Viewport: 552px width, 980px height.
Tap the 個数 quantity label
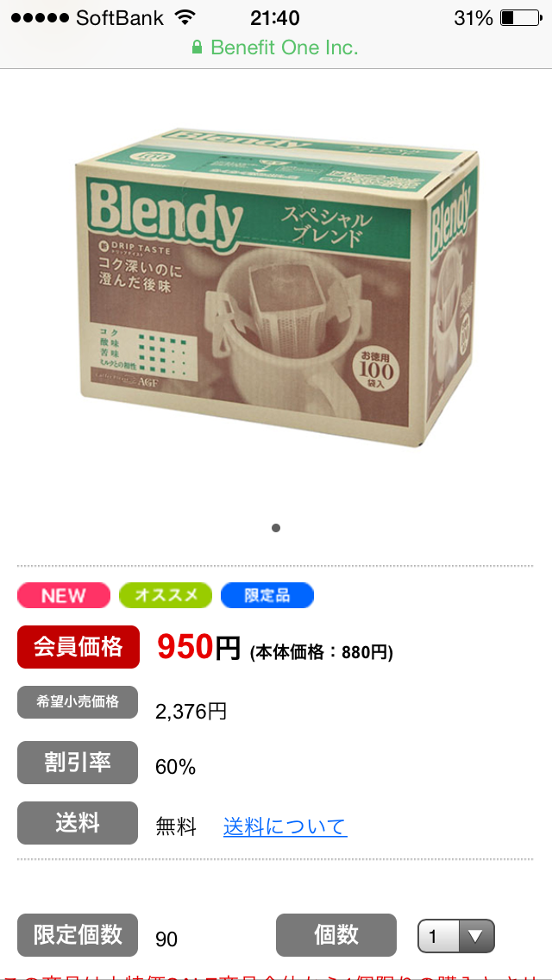(x=336, y=935)
